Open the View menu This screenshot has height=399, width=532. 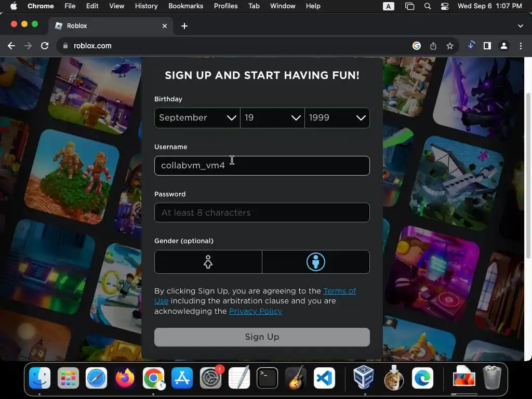117,6
